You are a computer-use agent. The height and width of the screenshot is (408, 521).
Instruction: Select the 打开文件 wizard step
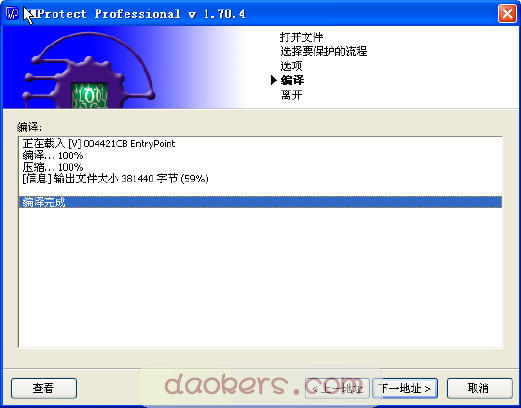[x=301, y=37]
